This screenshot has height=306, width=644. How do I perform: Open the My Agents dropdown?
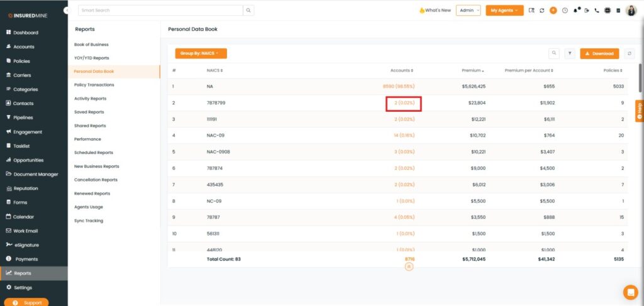(x=504, y=11)
